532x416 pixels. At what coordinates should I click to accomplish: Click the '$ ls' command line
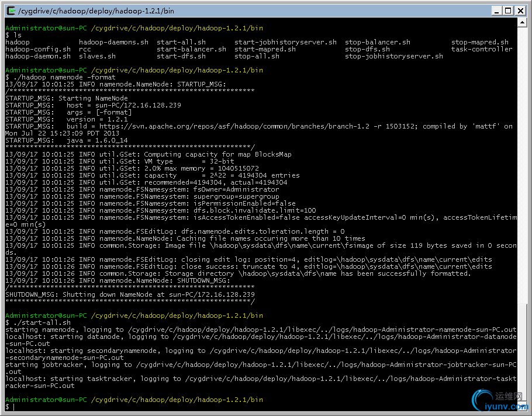(13, 35)
